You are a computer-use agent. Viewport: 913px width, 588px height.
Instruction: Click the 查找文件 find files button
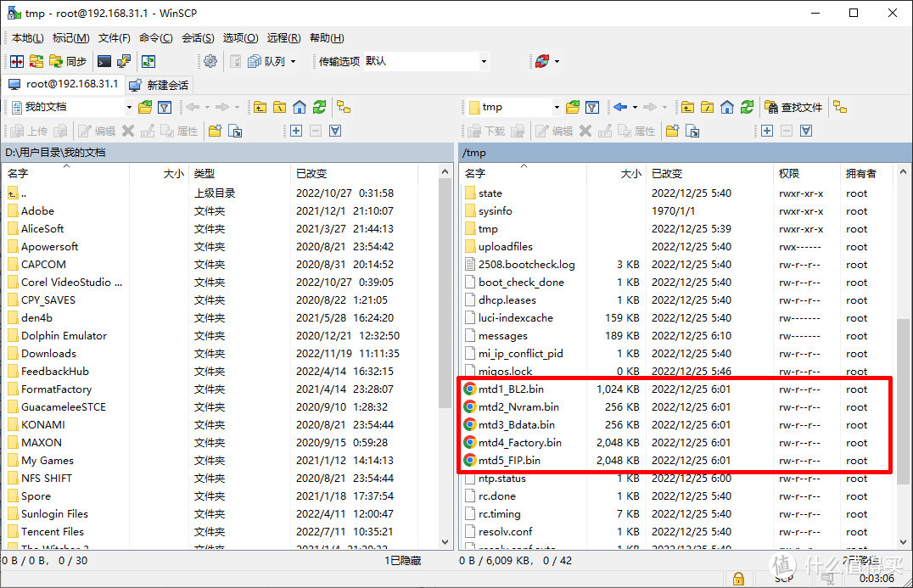pos(794,107)
